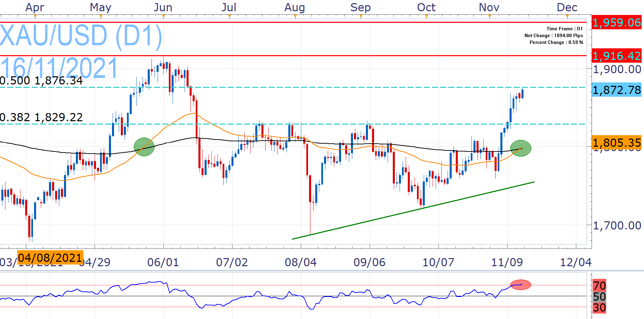Select the RSI 50 midline label
The image size is (644, 319).
pos(599,297)
